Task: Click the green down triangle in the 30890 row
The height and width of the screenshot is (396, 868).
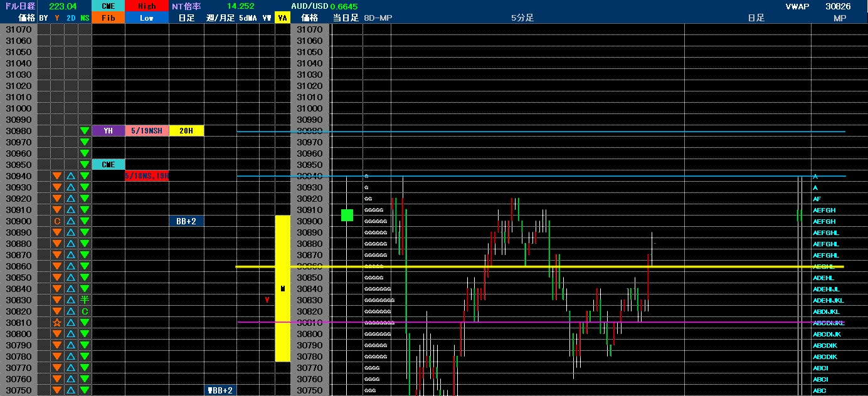Action: click(85, 232)
